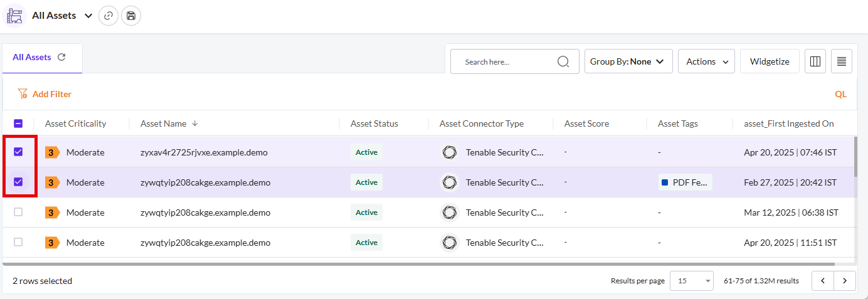Screen dimensions: 868x299
Task: Click criticality 3 badge in Feb 27, 2025 row
Action: point(53,182)
